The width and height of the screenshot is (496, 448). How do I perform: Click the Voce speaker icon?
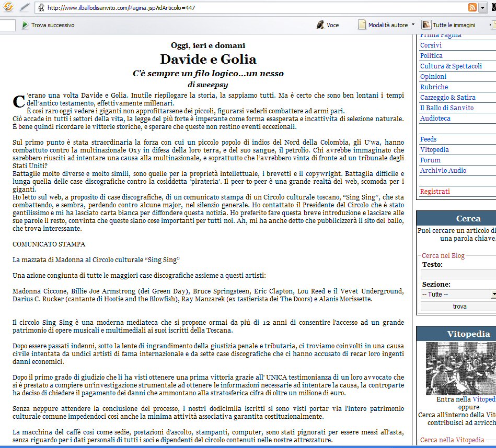[320, 25]
